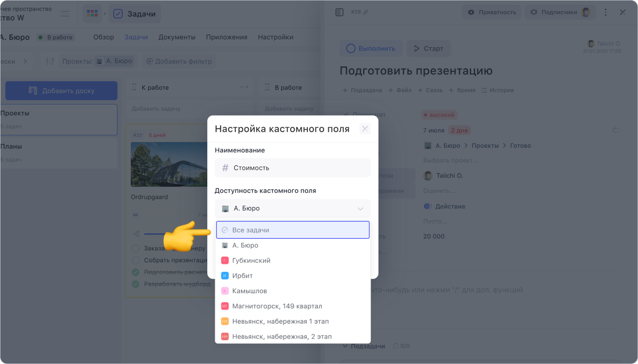Click the subscriber avatar in Подписчики

(586, 12)
